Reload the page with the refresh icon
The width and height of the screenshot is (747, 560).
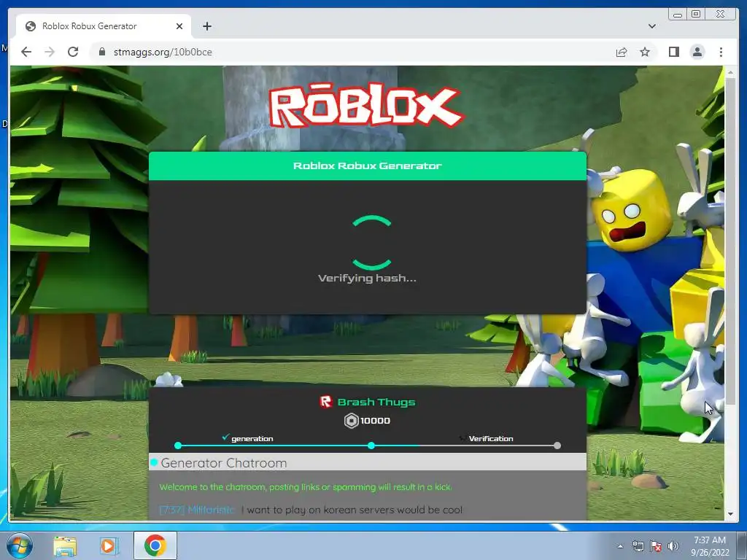click(x=73, y=52)
